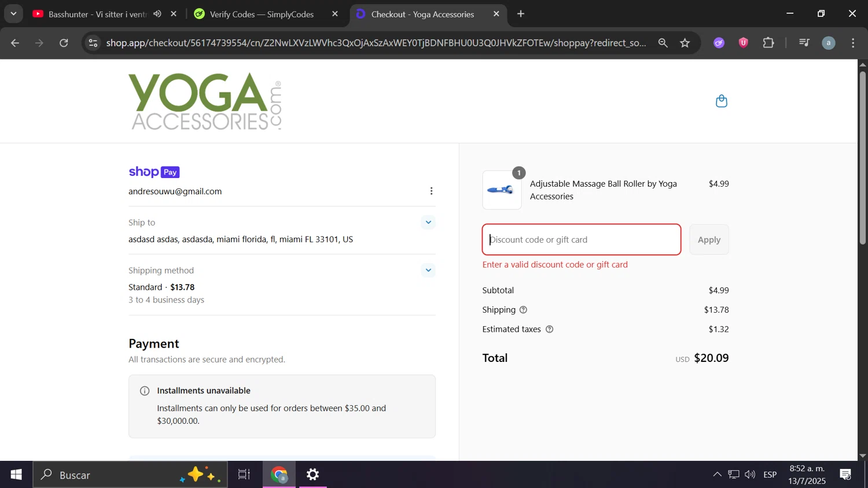View site information icon in the address bar
This screenshot has height=488, width=868.
(93, 43)
